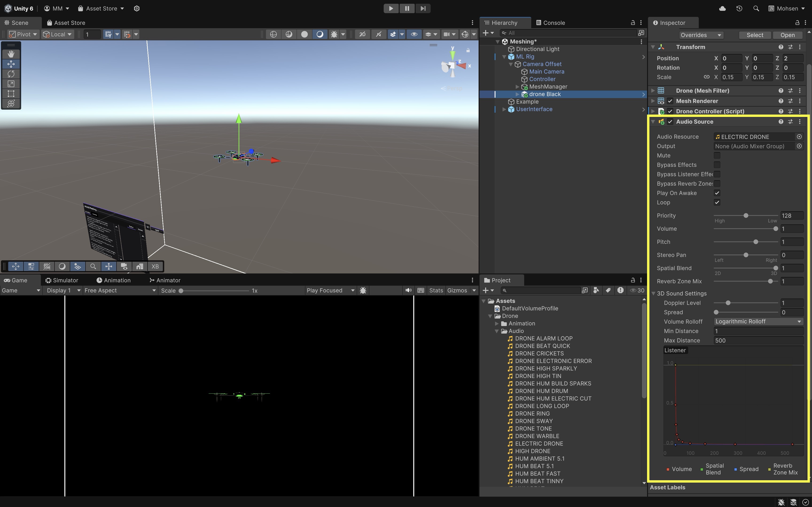Select the Rect transform tool
Viewport: 812px width, 507px height.
tap(11, 94)
